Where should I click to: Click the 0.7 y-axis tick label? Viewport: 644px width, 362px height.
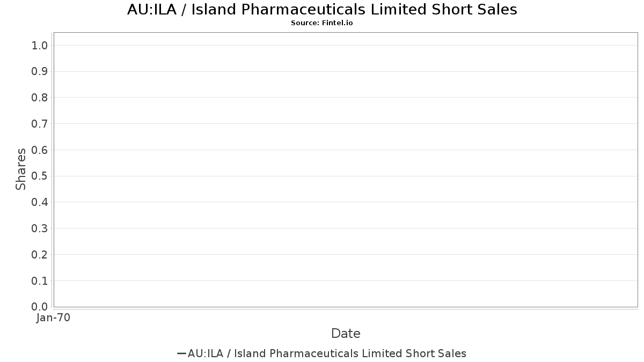(40, 124)
